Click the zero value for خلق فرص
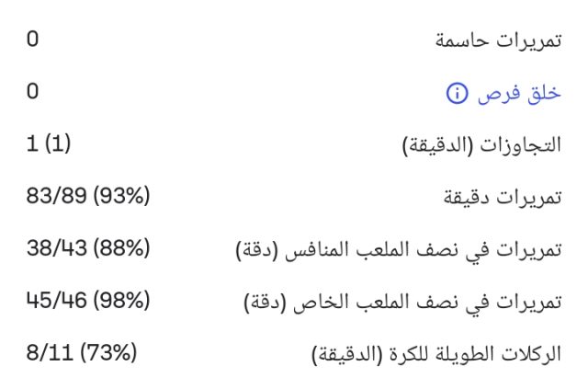588x389 pixels. click(32, 91)
